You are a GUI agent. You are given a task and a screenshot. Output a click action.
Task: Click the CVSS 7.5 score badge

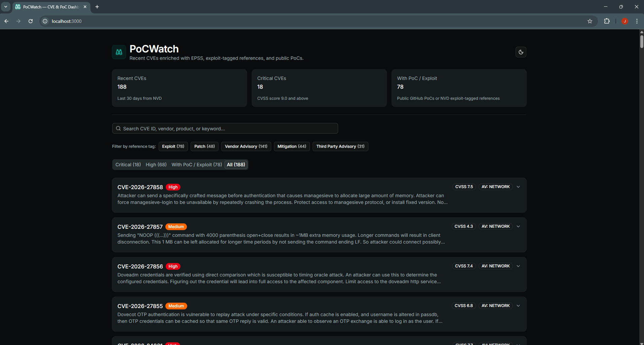[464, 187]
